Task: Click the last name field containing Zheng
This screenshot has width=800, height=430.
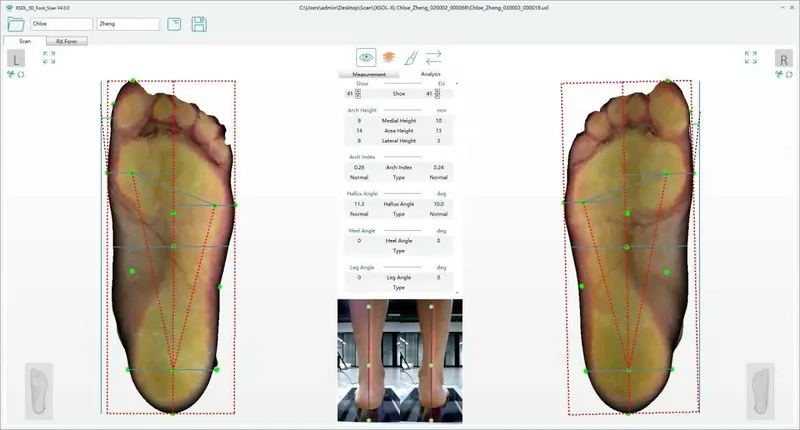Action: [x=128, y=24]
